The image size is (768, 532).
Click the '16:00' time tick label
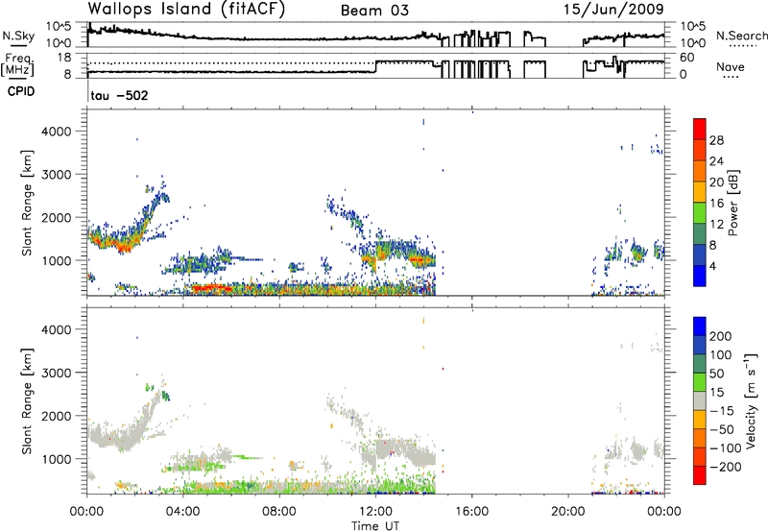click(471, 512)
